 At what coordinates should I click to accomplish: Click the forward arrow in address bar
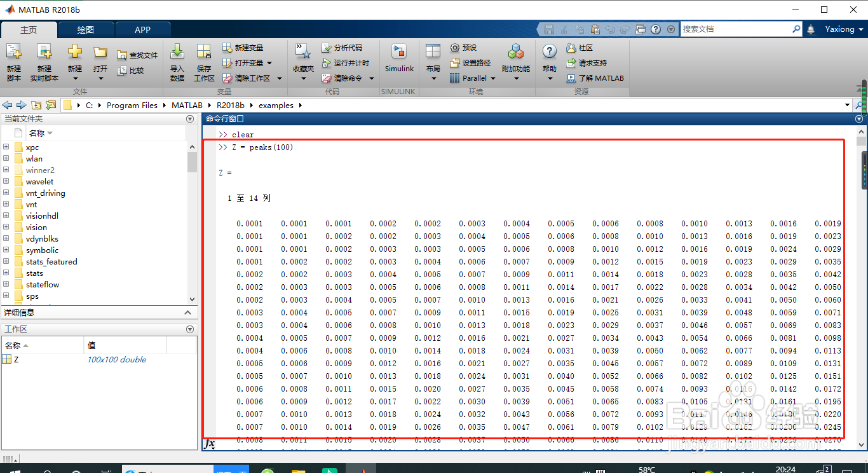click(x=21, y=105)
